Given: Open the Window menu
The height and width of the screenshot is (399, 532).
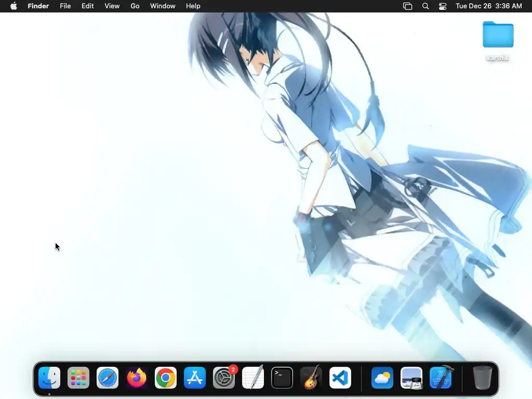Looking at the screenshot, I should coord(163,6).
